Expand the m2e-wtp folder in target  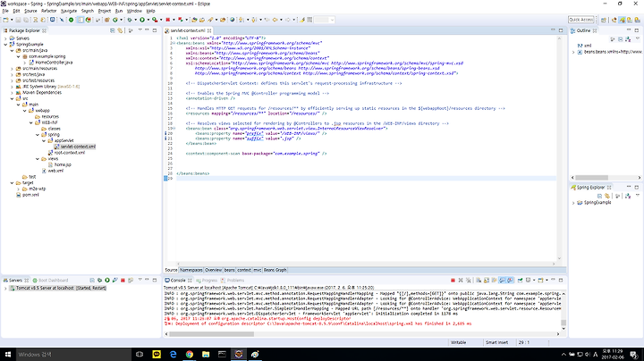pyautogui.click(x=19, y=189)
